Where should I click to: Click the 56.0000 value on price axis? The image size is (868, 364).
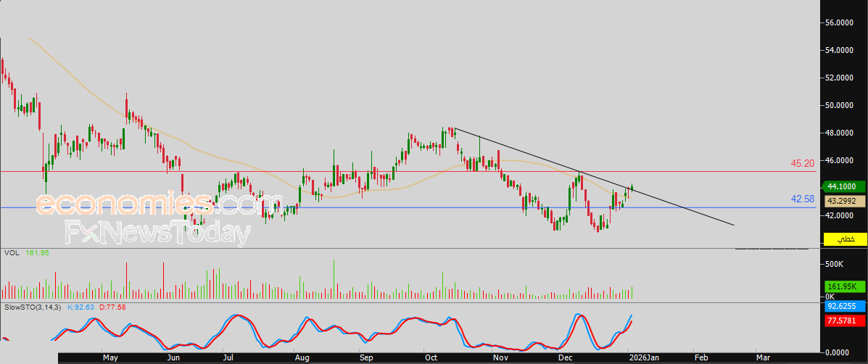pos(839,22)
